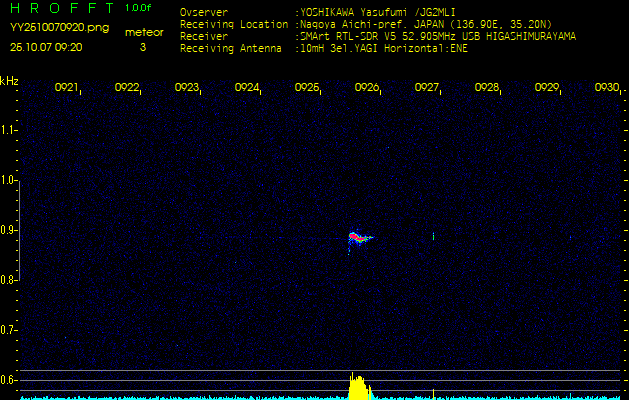This screenshot has height=400, width=629.
Task: Click the HROFFT program title
Action: coord(62,8)
